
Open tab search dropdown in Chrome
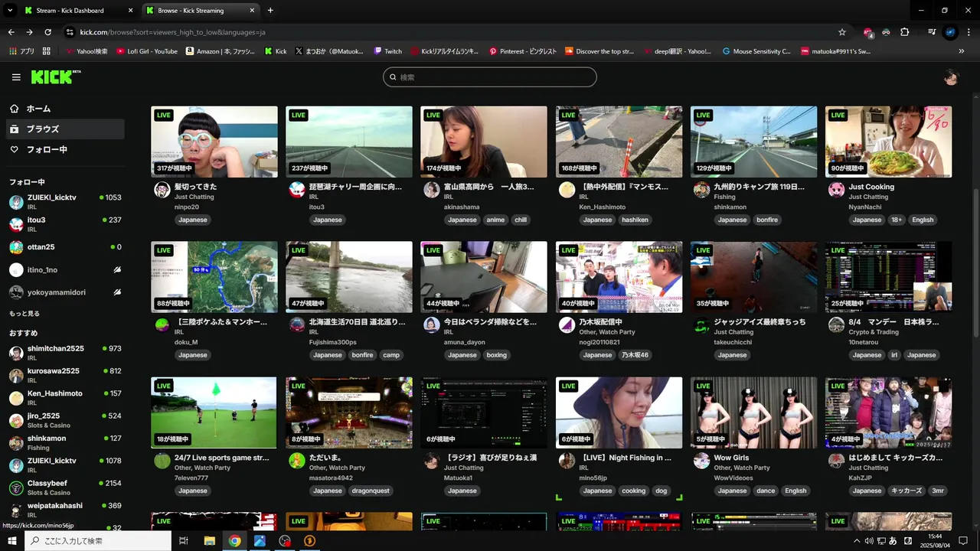pyautogui.click(x=10, y=11)
